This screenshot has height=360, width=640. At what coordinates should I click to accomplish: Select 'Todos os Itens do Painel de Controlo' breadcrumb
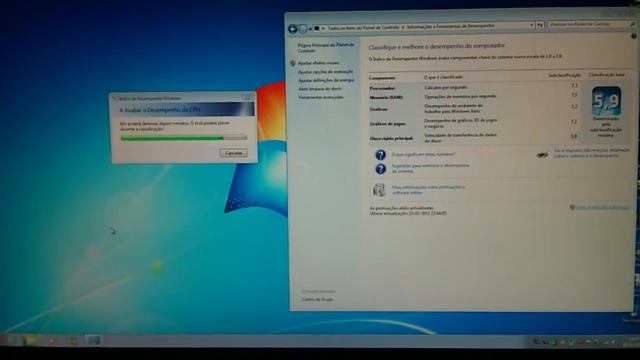[363, 28]
